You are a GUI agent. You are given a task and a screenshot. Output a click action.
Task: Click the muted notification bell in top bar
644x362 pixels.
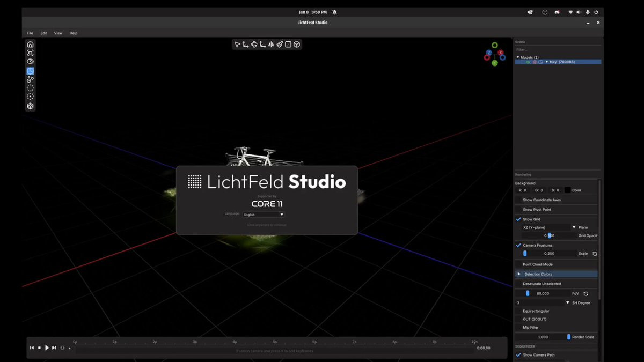pyautogui.click(x=334, y=12)
